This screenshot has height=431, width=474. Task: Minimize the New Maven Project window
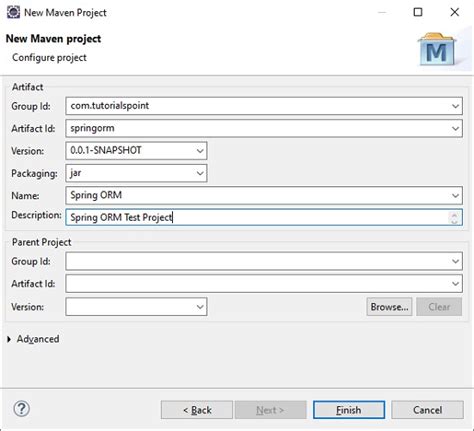[382, 12]
